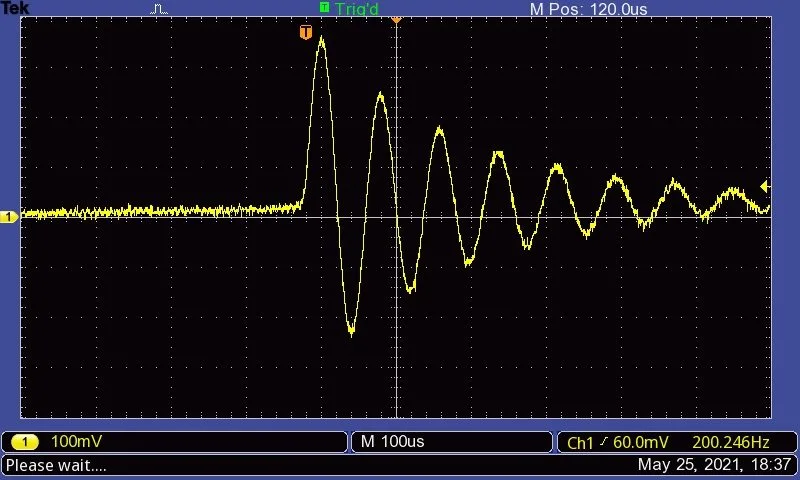Select the channel 1 ground reference marker
Screen dimensions: 800x480
pos(8,217)
